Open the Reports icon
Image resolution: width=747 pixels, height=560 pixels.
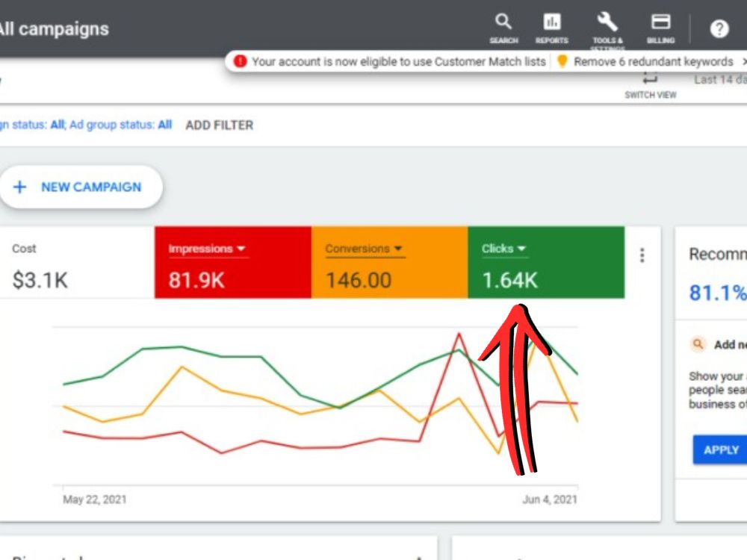[552, 22]
